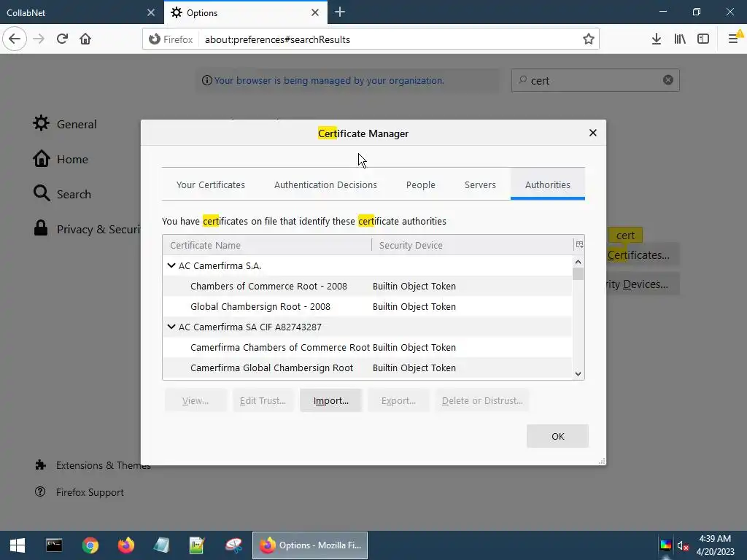747x560 pixels.
Task: Select Chambers of Commerce Root - 2008
Action: tap(368, 286)
